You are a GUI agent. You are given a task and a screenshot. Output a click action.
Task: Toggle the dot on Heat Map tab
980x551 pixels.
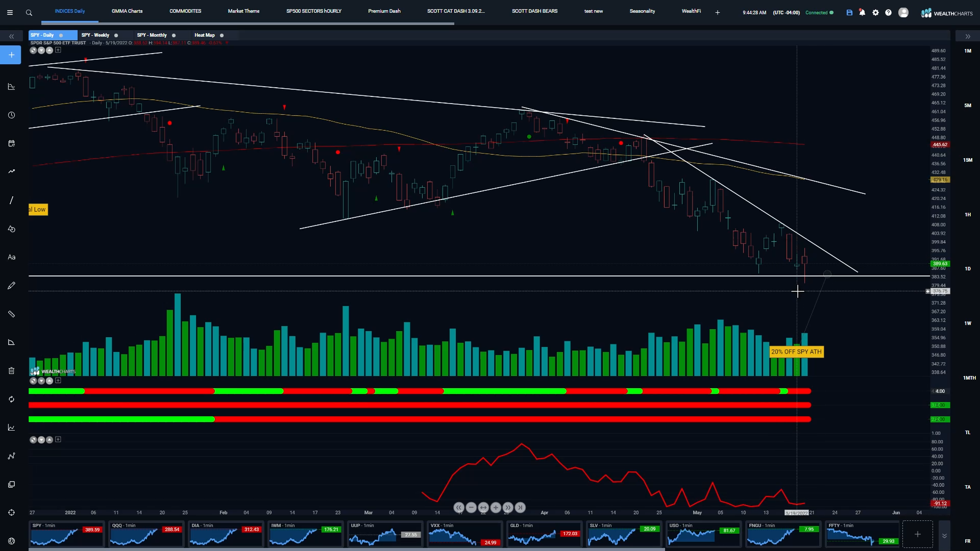tap(222, 35)
